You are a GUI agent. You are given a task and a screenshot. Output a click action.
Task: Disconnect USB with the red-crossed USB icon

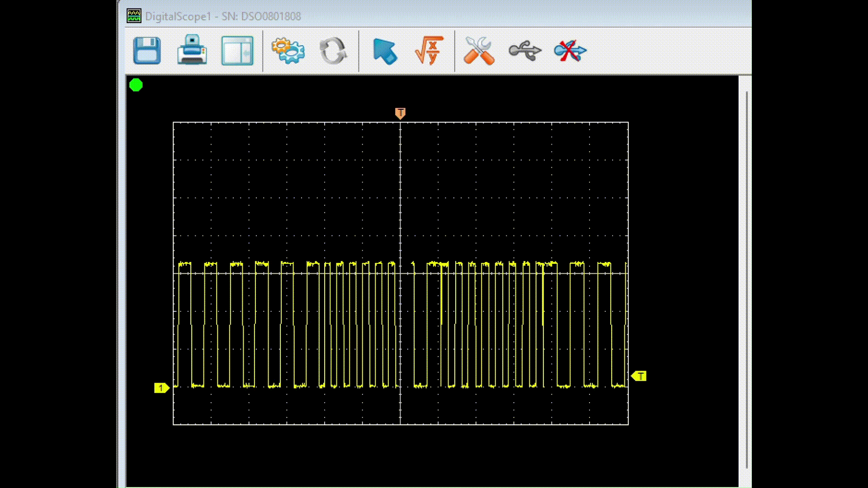(x=570, y=51)
